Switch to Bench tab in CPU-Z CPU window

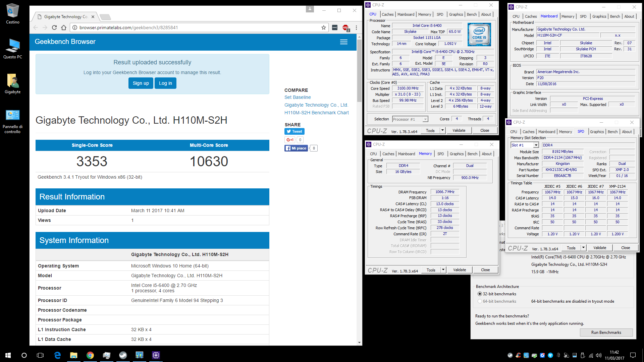click(472, 14)
